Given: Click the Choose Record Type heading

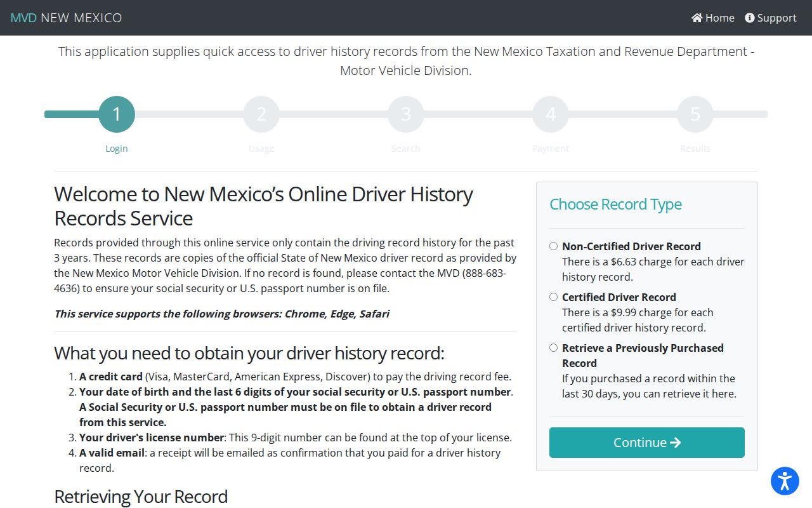Looking at the screenshot, I should pos(615,204).
